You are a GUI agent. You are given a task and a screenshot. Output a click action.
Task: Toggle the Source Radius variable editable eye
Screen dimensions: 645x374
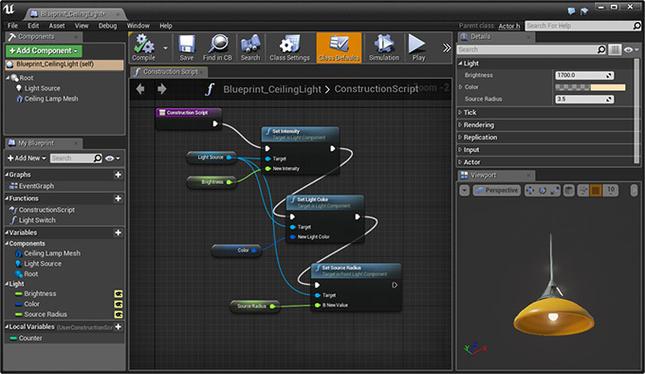118,315
